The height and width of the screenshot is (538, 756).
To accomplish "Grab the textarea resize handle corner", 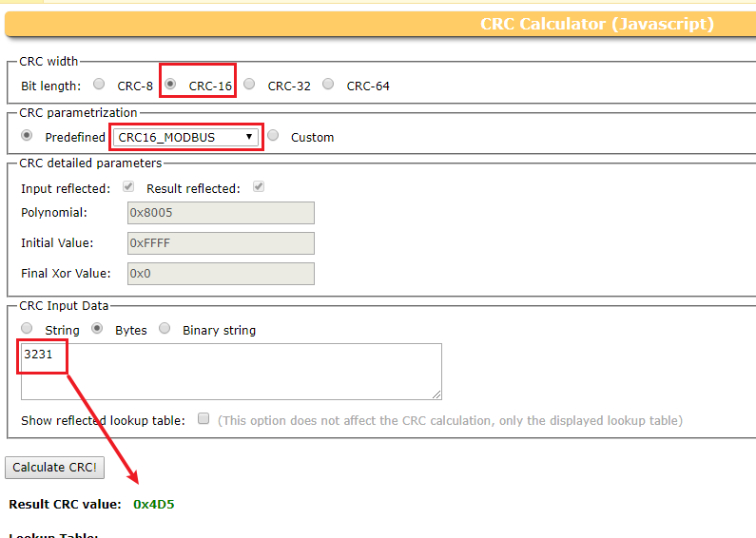I will [x=436, y=394].
